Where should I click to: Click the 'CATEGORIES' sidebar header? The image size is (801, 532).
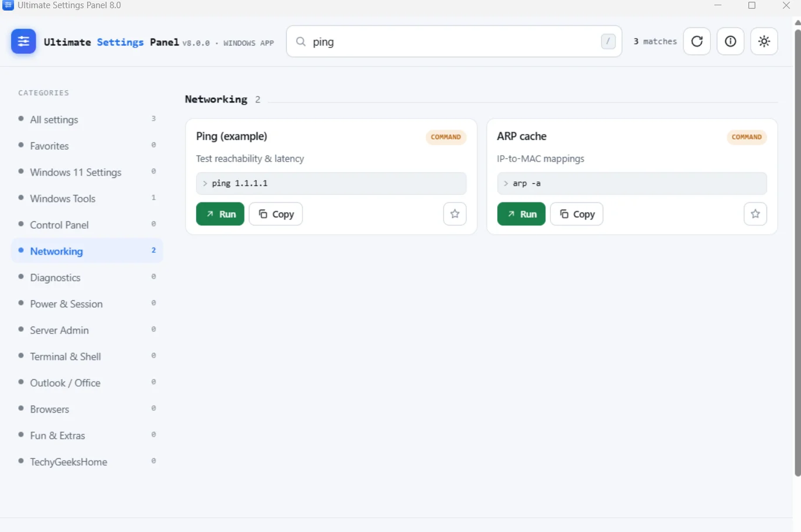(x=43, y=93)
